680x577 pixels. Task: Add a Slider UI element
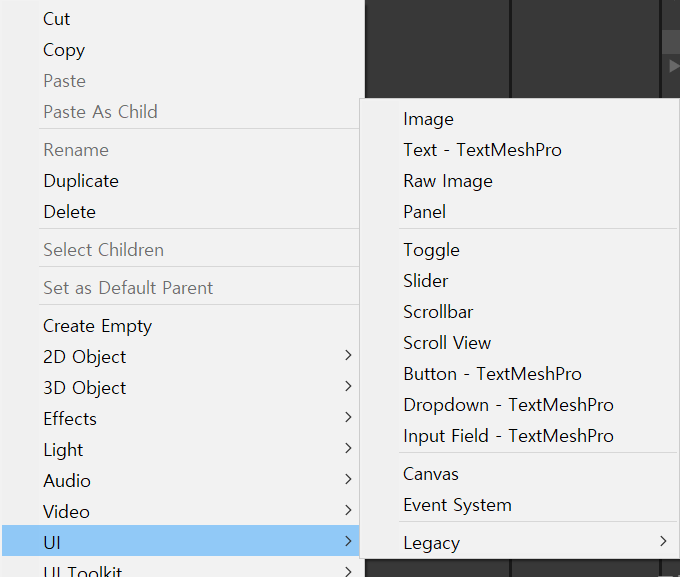tap(520, 281)
